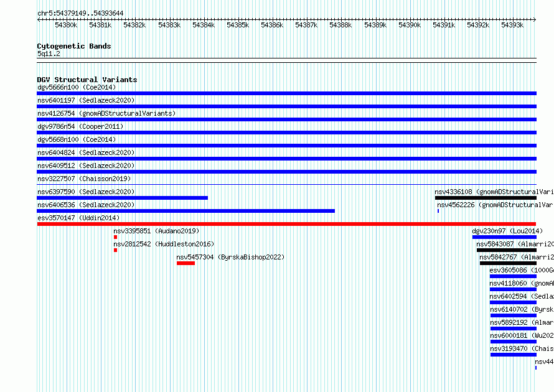Open nsv5892192 variant label
This screenshot has height=392, width=554.
tap(522, 322)
